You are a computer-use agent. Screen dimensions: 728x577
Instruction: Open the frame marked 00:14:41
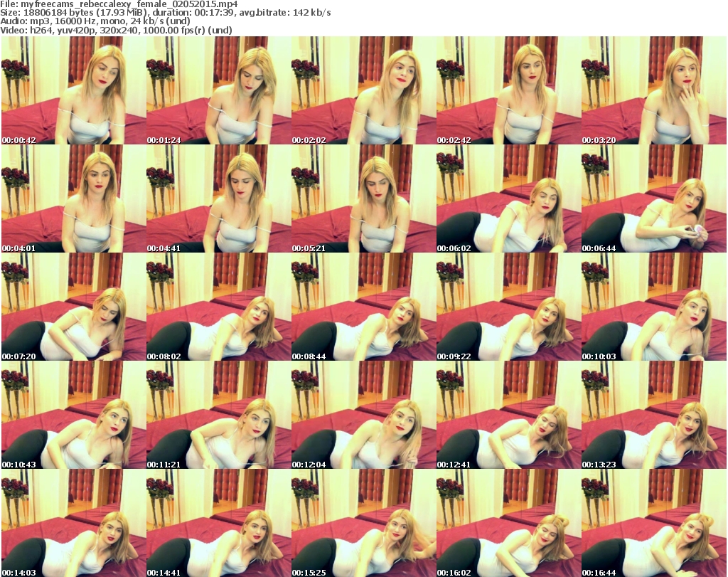click(219, 523)
